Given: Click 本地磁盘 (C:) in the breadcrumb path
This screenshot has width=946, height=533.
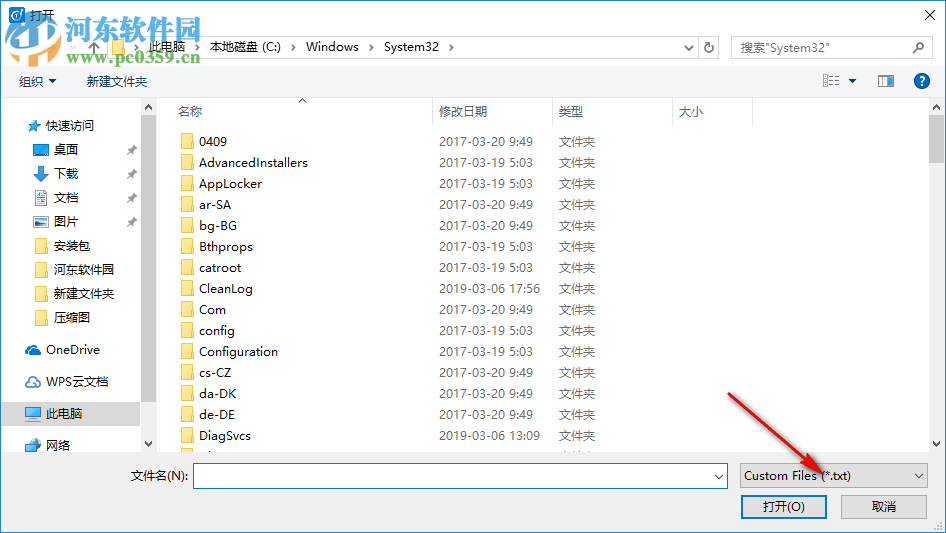Looking at the screenshot, I should [x=245, y=47].
